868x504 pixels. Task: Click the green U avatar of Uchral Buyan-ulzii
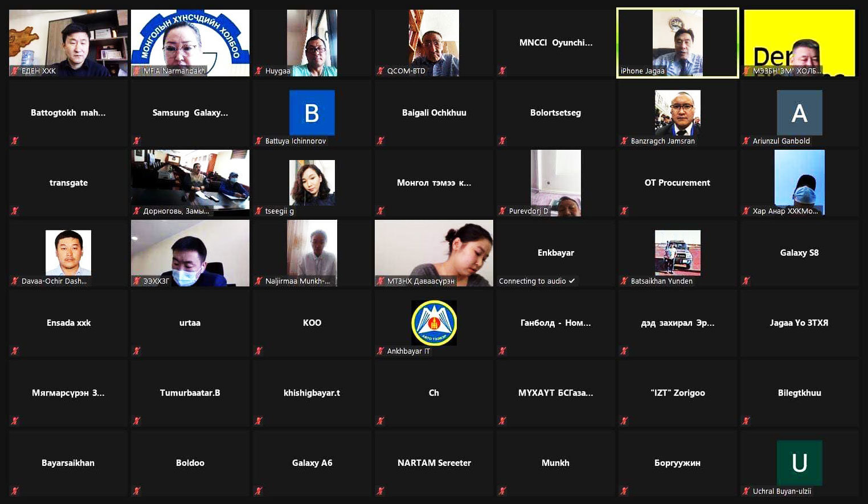click(799, 462)
